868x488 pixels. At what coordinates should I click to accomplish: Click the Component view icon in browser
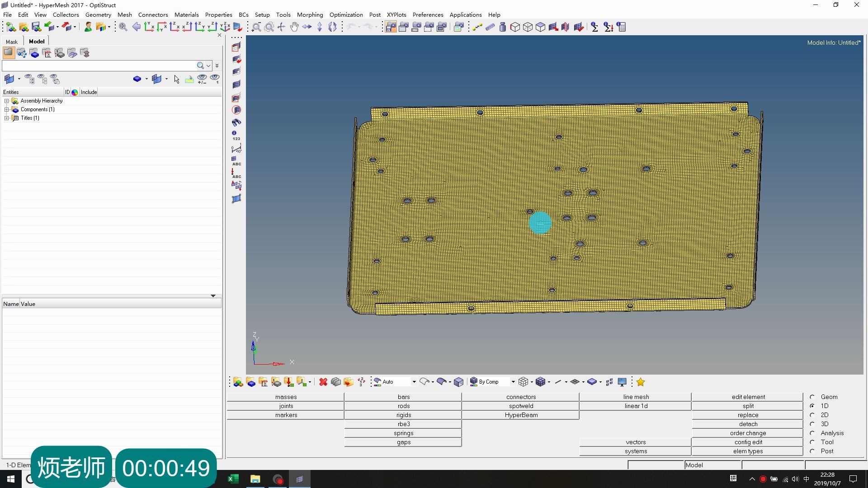pyautogui.click(x=34, y=53)
